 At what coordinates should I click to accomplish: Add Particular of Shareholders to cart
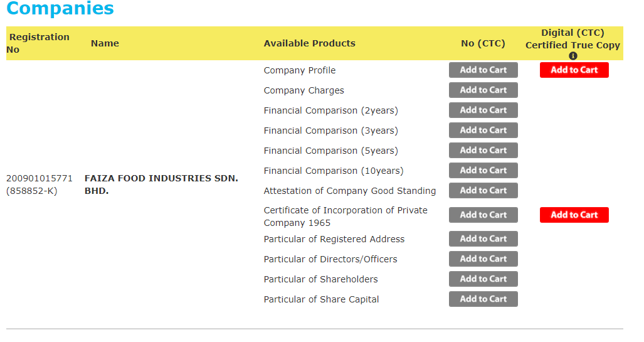(x=483, y=279)
